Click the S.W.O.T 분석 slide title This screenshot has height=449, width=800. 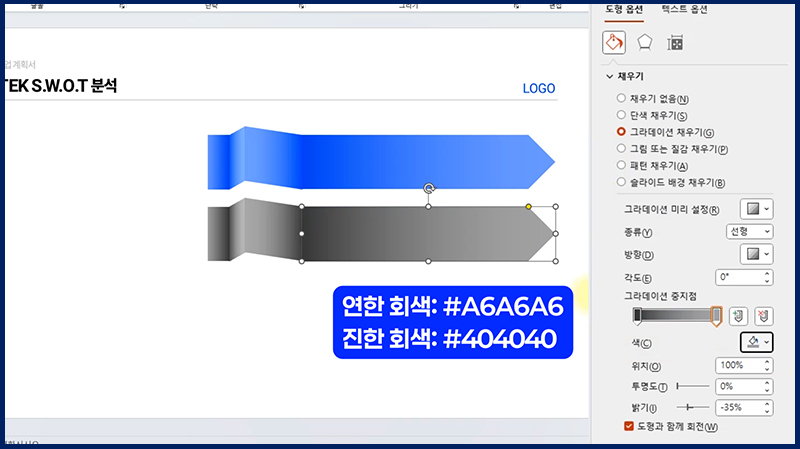click(x=61, y=86)
